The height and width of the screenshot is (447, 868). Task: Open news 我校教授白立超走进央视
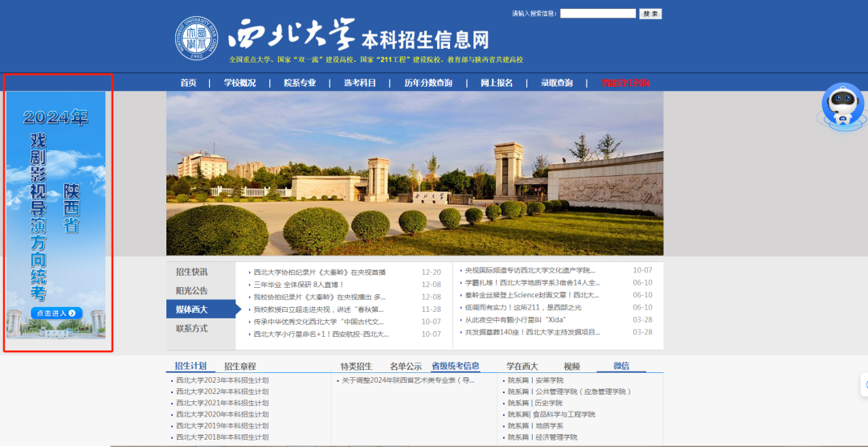point(318,309)
